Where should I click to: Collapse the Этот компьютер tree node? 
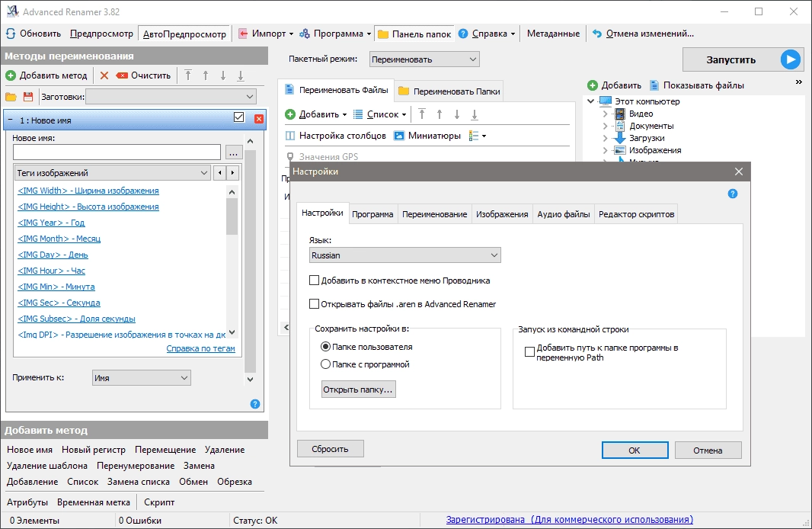click(591, 101)
